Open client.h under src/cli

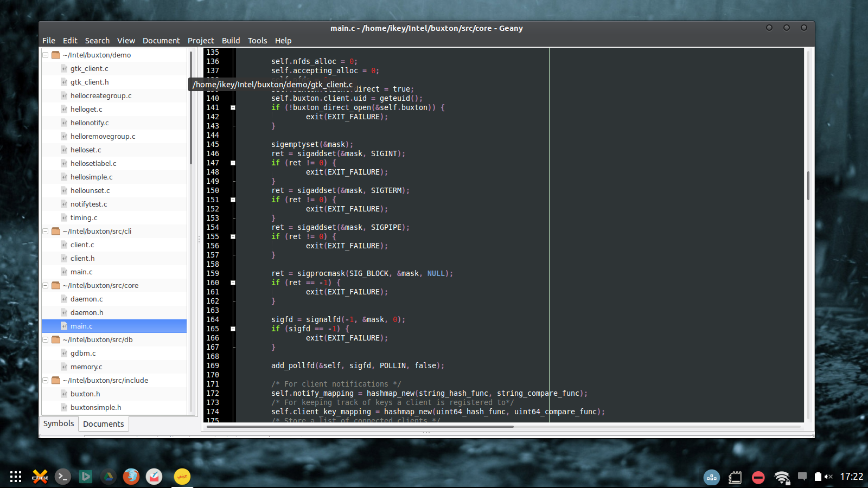(x=82, y=259)
